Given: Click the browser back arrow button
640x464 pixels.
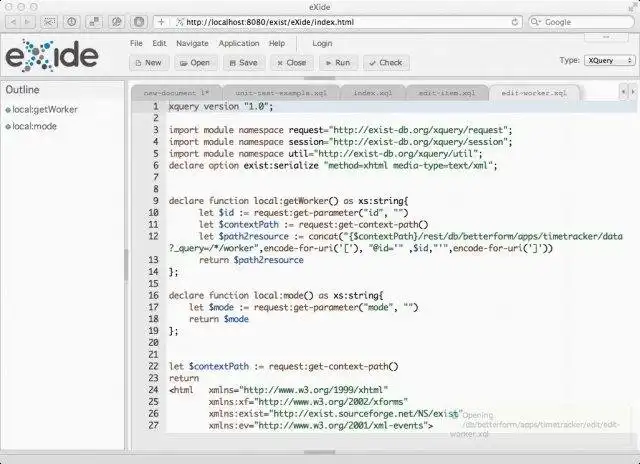Looking at the screenshot, I should (13, 22).
